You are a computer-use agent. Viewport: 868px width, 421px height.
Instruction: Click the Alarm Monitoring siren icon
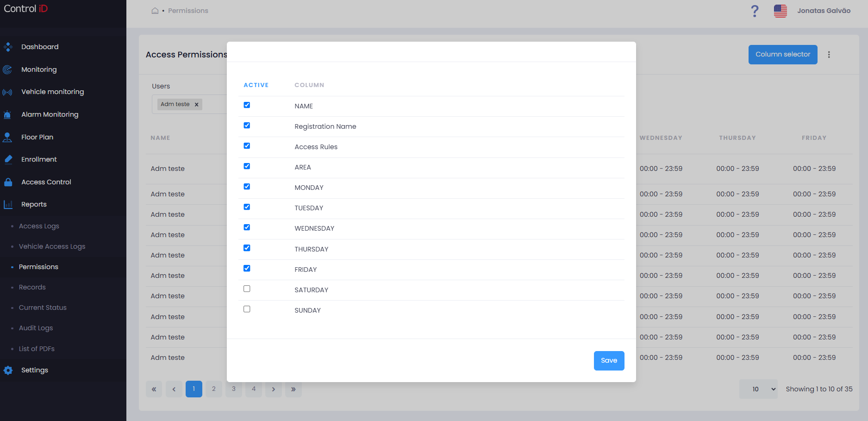pos(7,114)
